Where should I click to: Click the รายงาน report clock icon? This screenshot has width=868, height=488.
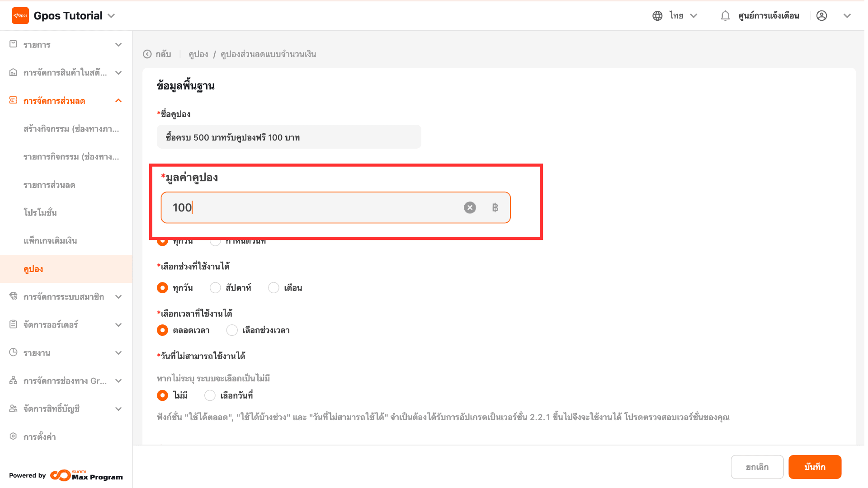point(13,352)
